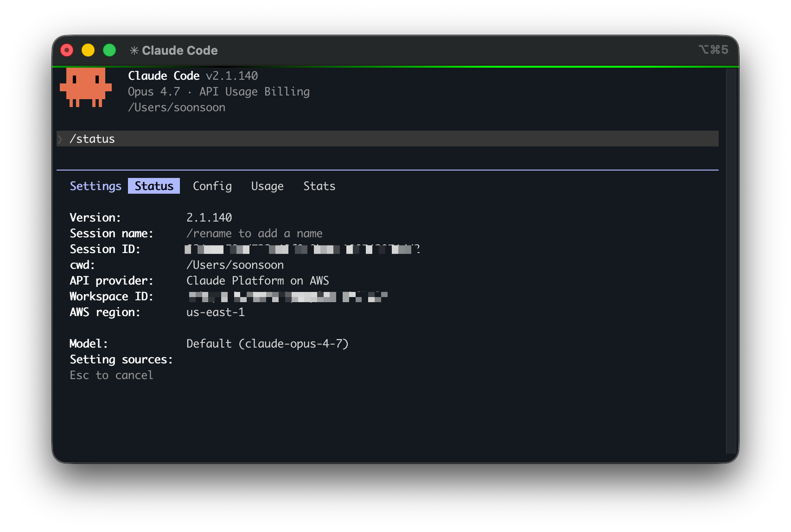This screenshot has height=532, width=791.
Task: Click the ⌥⌘5 shortcut indicator in the title bar
Action: click(x=713, y=50)
